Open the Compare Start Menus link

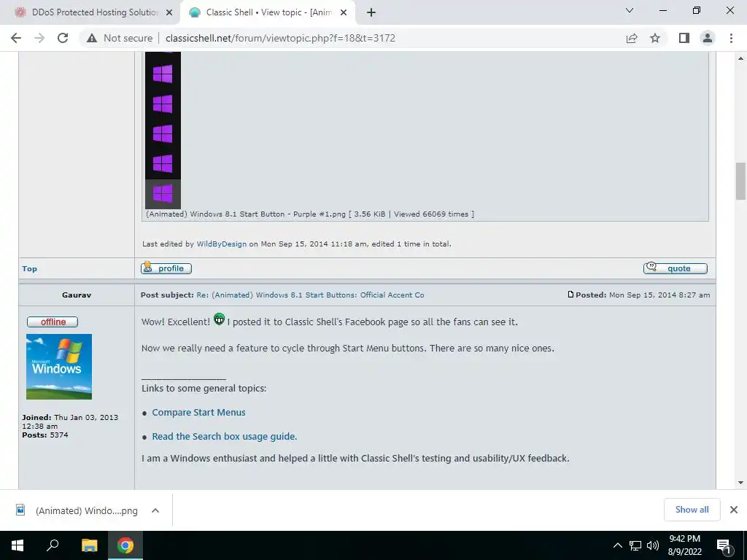(198, 413)
